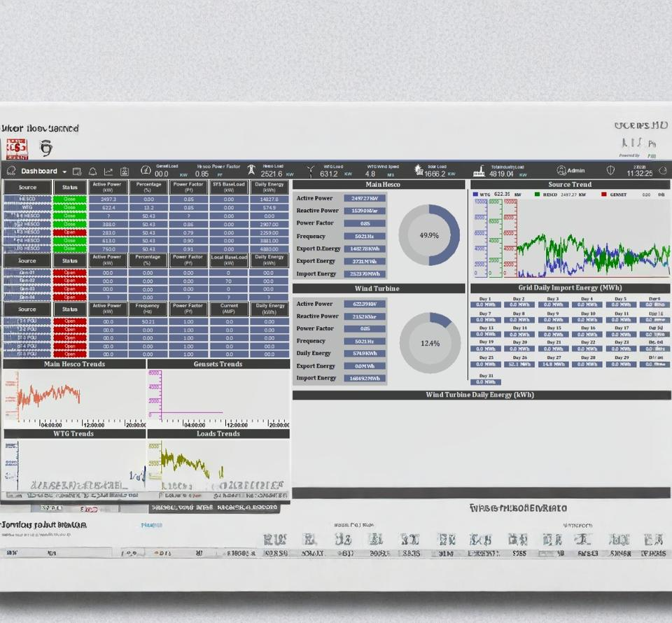Click the Hesco Load transmission tower icon
672x623 pixels.
pos(251,171)
